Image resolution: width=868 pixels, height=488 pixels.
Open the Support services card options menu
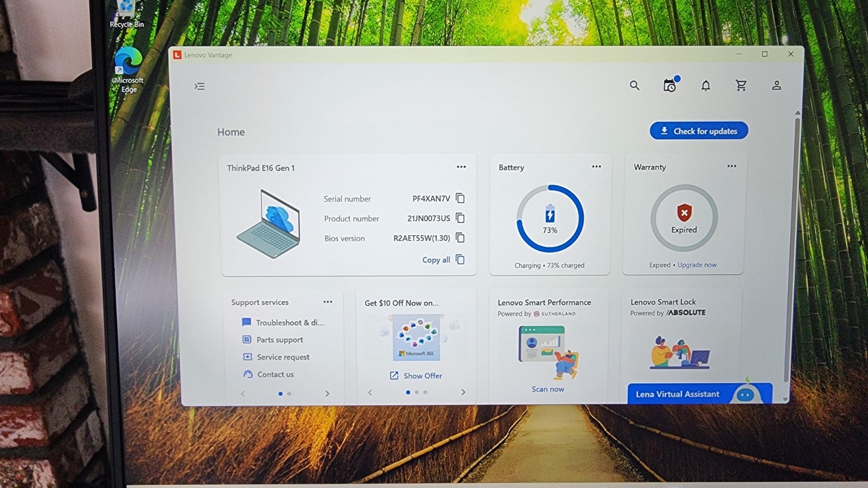point(328,302)
